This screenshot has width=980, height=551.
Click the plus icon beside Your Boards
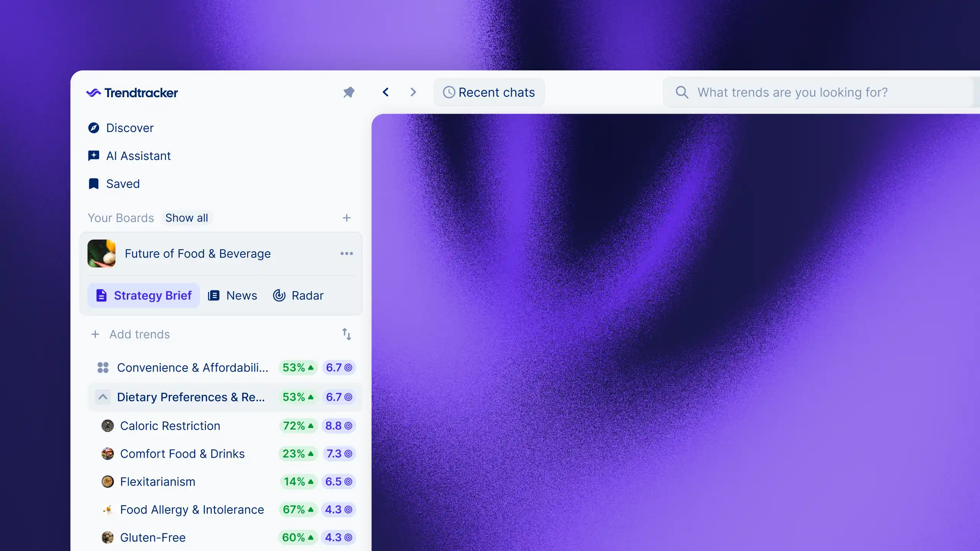pos(346,218)
